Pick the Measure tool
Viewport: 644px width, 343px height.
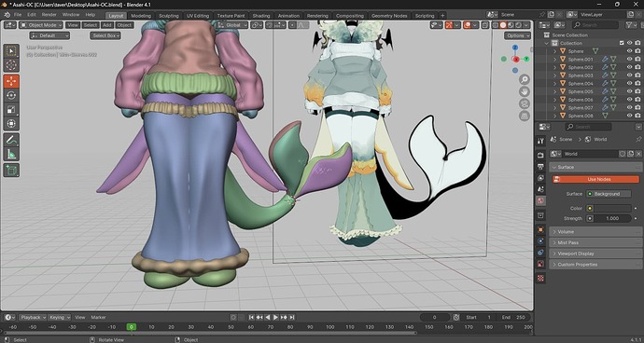(11, 155)
